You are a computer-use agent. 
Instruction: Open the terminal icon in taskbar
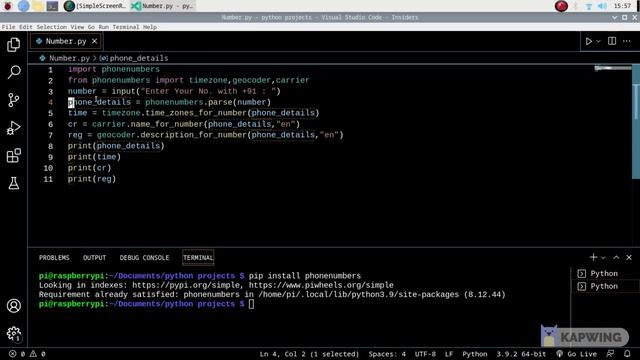pos(52,6)
